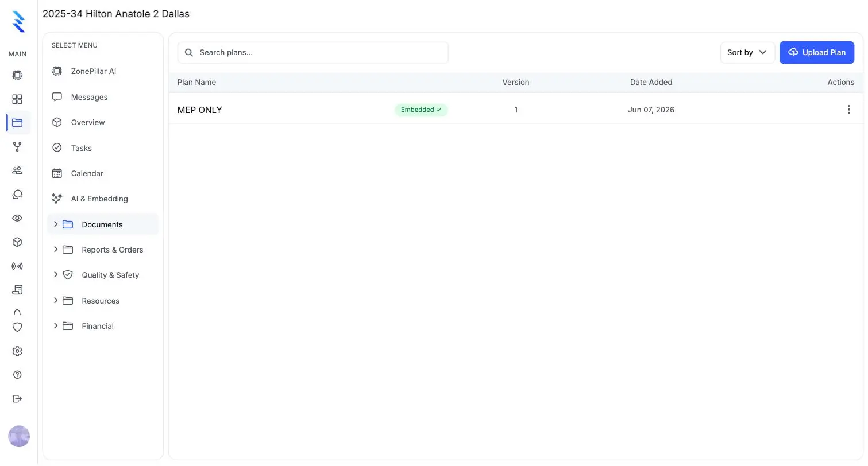Click the Plan Name column header
Viewport: 868px width, 466px height.
pyautogui.click(x=196, y=82)
